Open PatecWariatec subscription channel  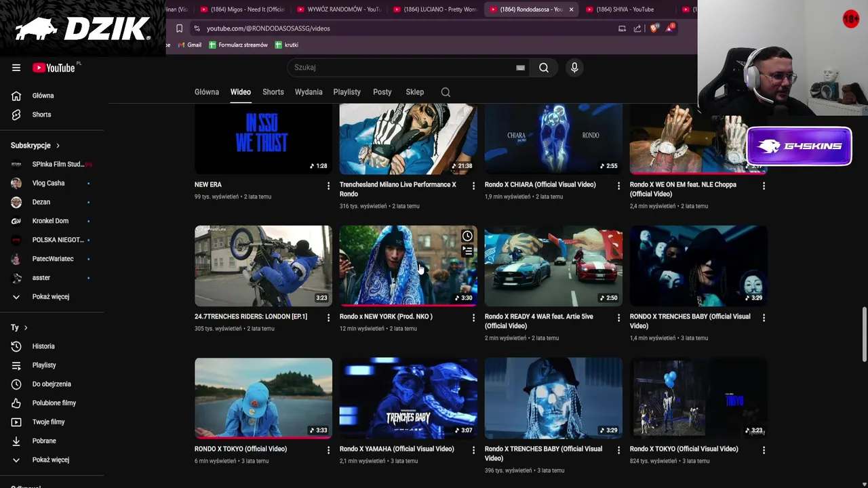[x=54, y=260]
